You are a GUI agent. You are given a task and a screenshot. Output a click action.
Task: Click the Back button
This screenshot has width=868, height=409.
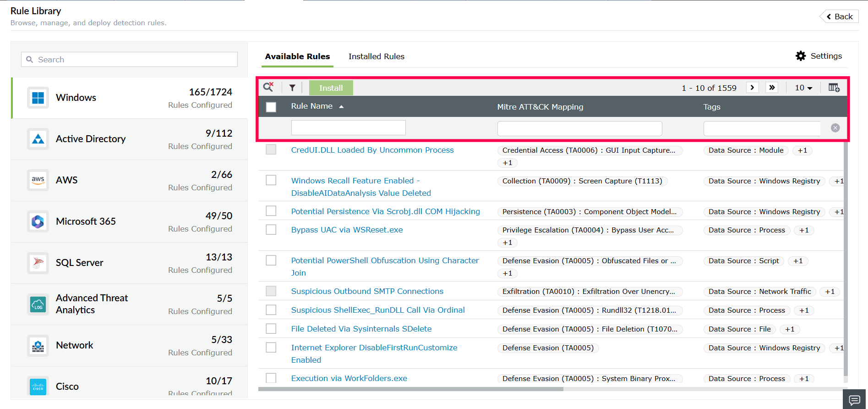click(840, 17)
